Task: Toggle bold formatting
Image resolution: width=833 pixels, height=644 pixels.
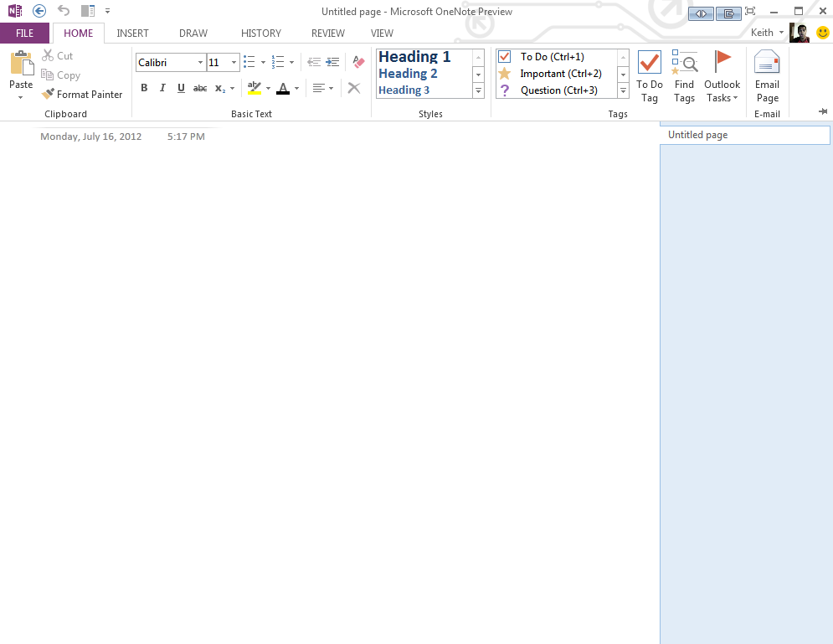Action: [x=144, y=88]
